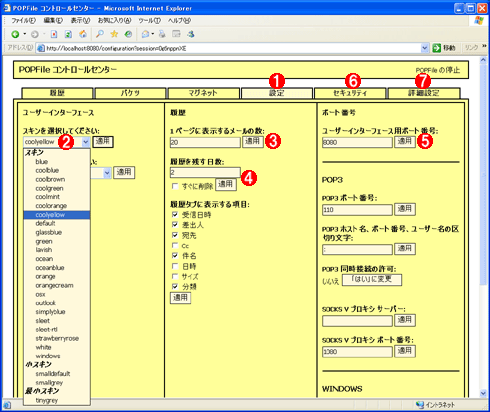Open Favorites with the star icon
Screen dimensions: 490x412
point(114,34)
